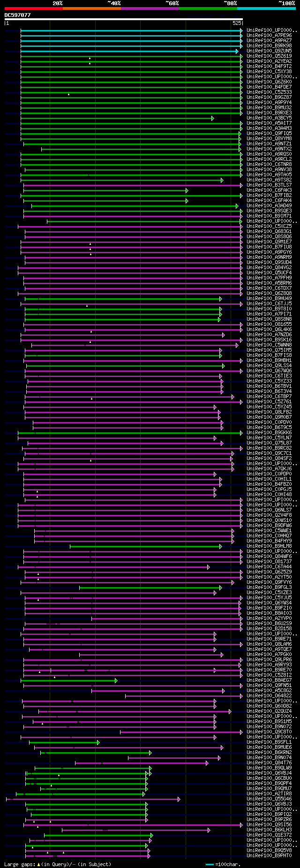The height and width of the screenshot is (868, 300).
Task: Select the UniRef100_A9NTZ1 entry
Action: pyautogui.click(x=269, y=144)
